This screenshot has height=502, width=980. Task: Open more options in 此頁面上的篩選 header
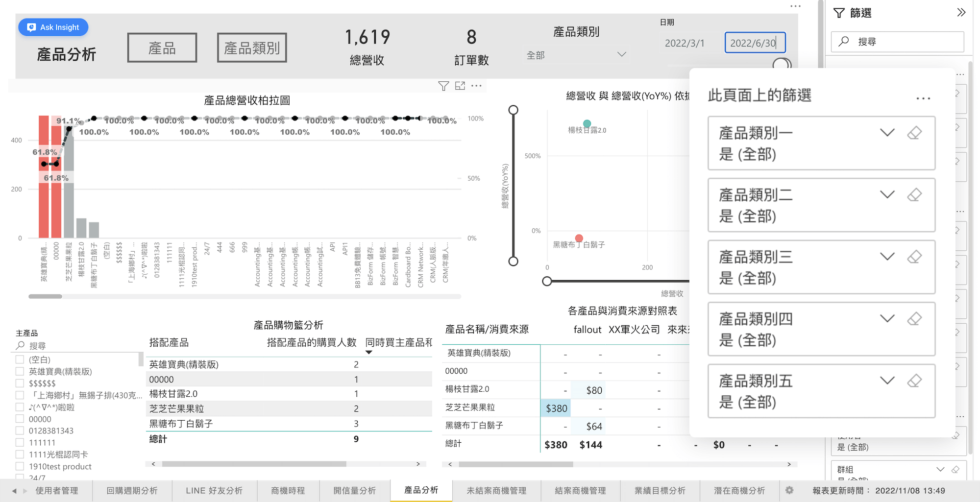tap(923, 98)
